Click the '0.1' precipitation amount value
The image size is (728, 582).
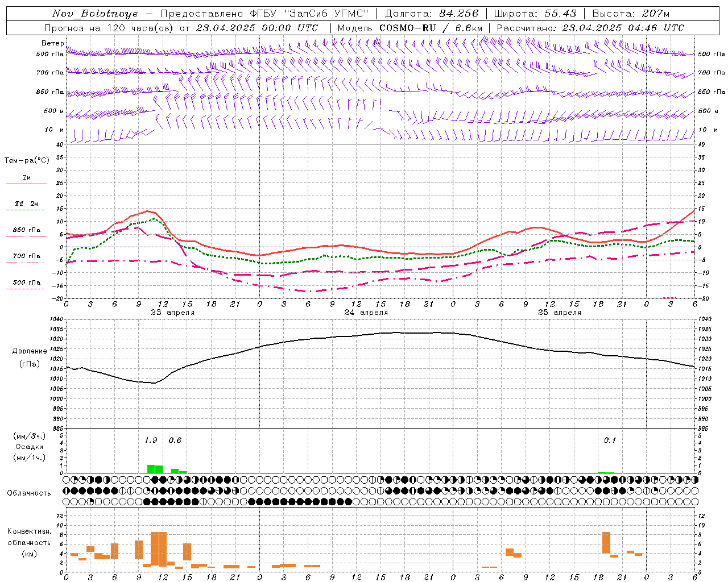[610, 440]
